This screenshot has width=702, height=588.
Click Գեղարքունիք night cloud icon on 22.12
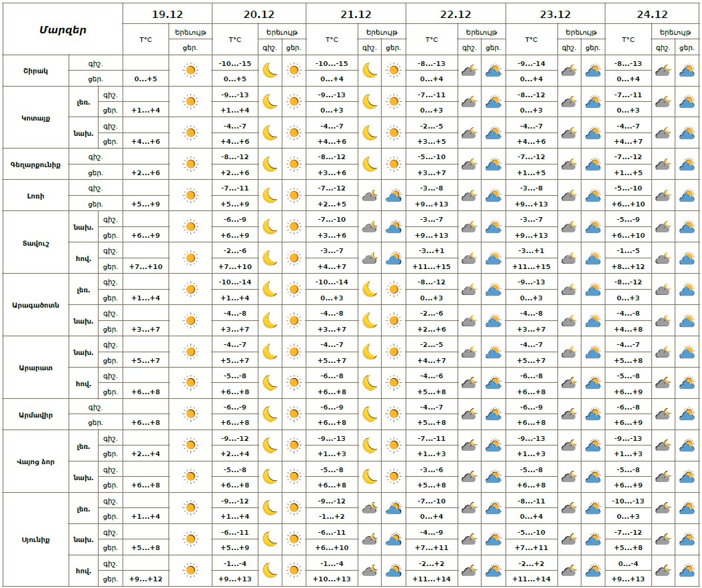[x=469, y=164]
